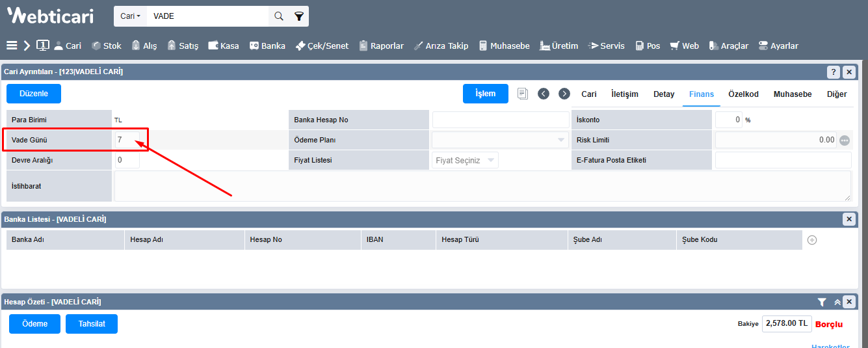Go to previous record arrow icon
This screenshot has width=868, height=348.
[544, 94]
